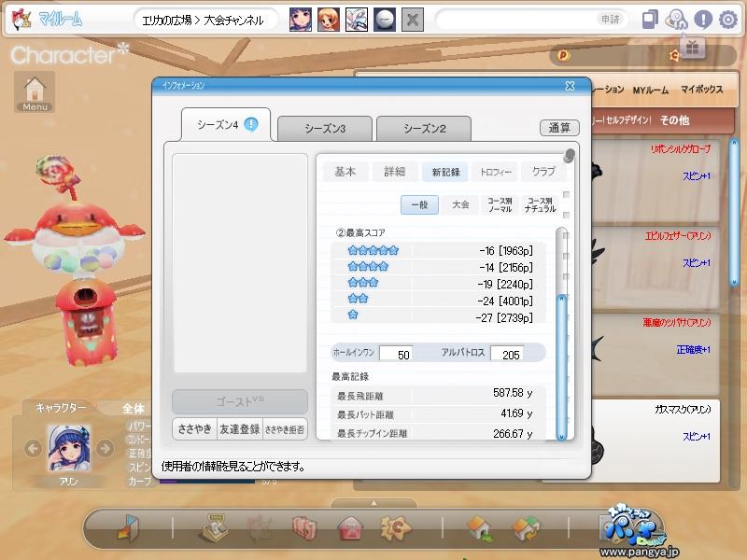Image resolution: width=747 pixels, height=560 pixels.
Task: Open the phone/messenger icon in top bar
Action: (650, 20)
